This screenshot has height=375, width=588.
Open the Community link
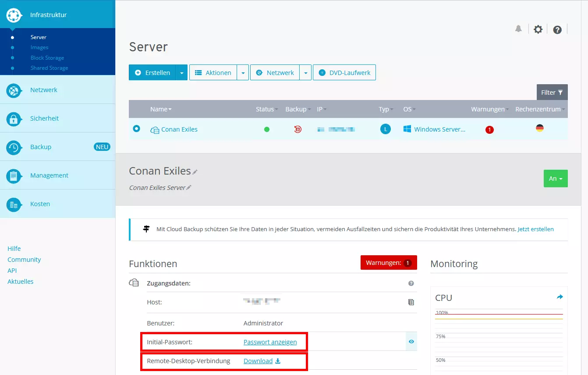click(x=24, y=260)
